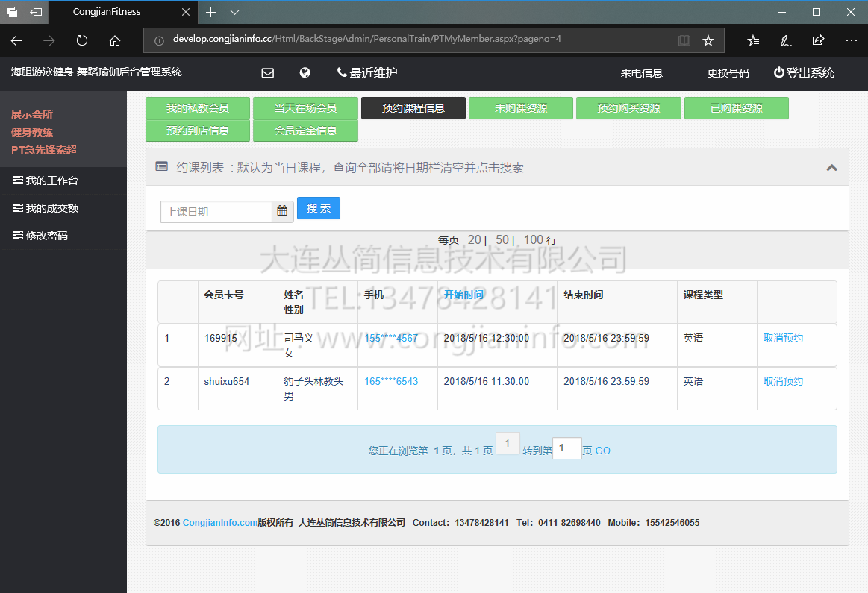Open the calendar picker icon
Image resolution: width=868 pixels, height=593 pixels.
click(x=282, y=212)
